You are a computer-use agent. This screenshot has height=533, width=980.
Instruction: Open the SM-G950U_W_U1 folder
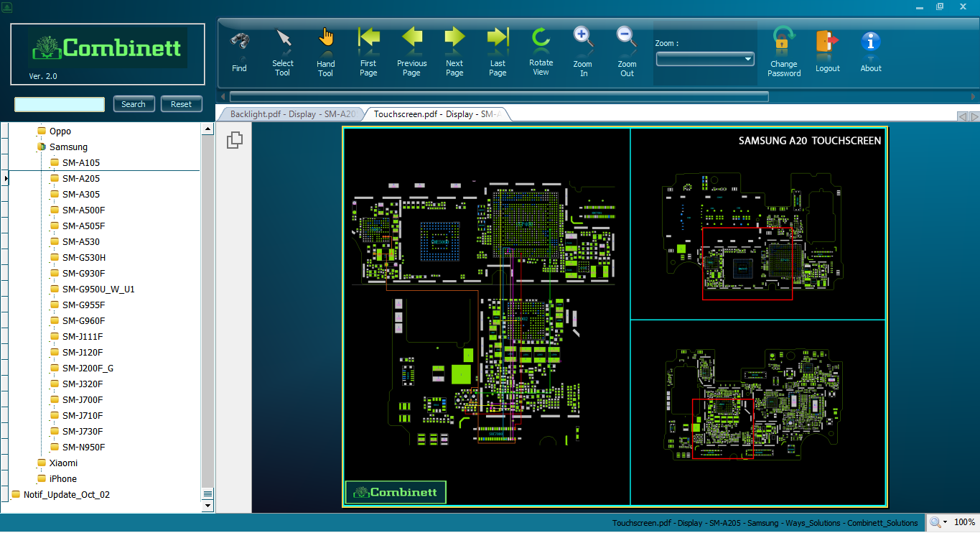tap(98, 289)
